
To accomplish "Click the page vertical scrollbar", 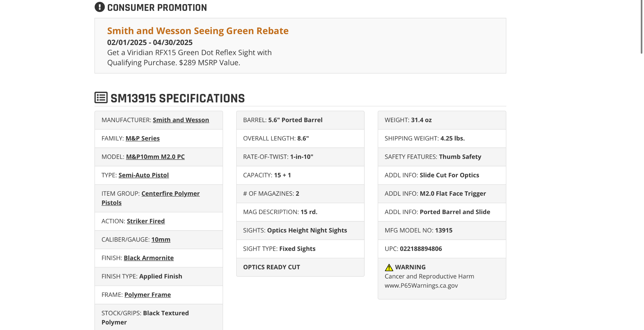I will [x=642, y=27].
